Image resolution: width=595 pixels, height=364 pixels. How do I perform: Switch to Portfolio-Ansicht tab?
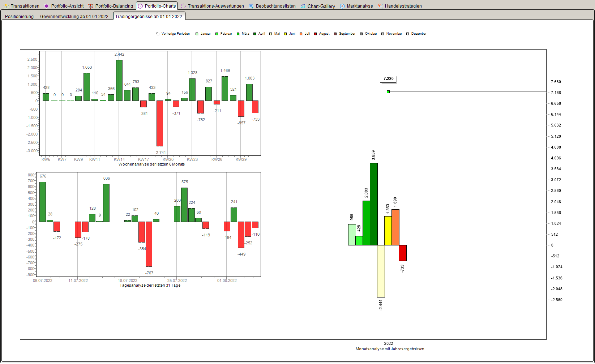click(x=64, y=6)
